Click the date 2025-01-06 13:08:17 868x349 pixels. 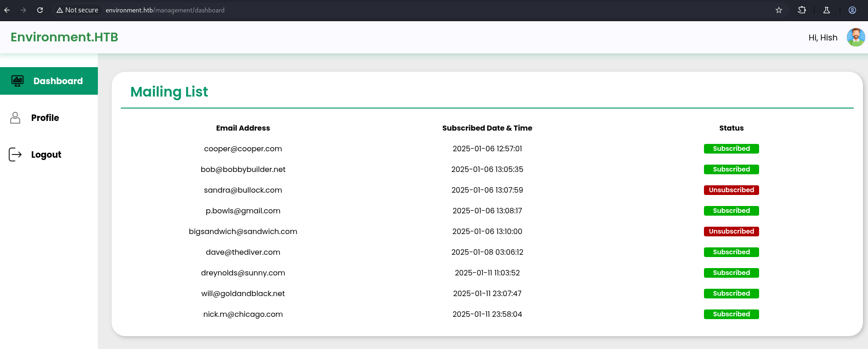[x=487, y=211]
